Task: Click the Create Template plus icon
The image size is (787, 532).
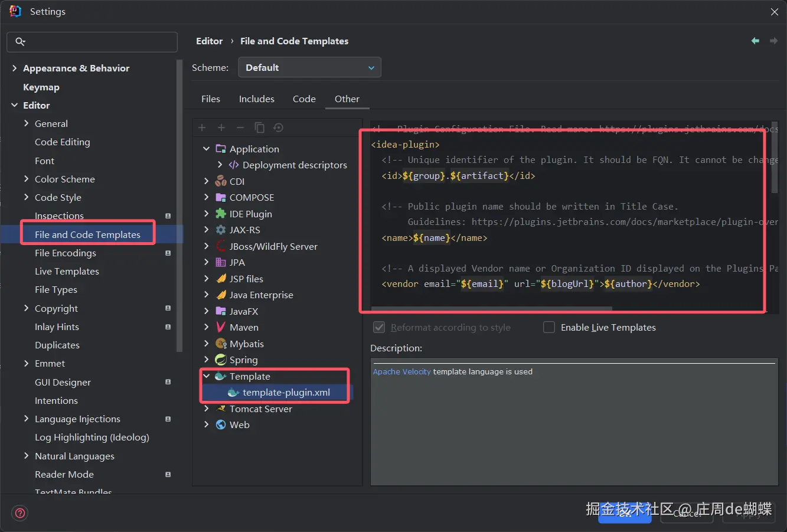Action: pos(202,128)
